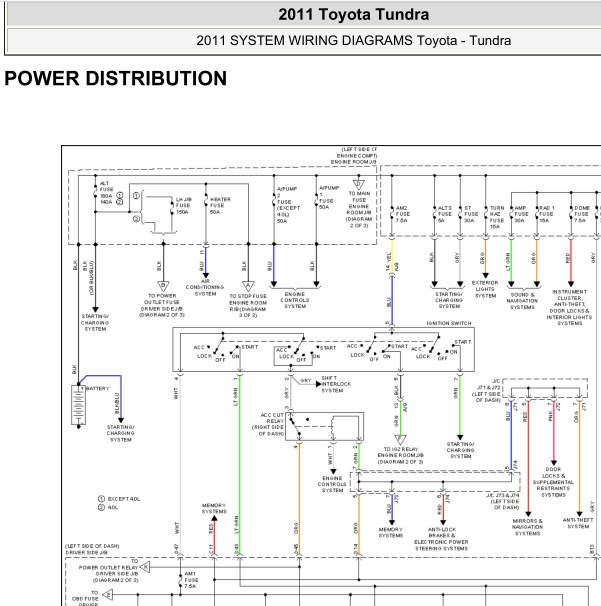Screen dimensions: 601x606
Task: Click the ALT S FUSE label
Action: click(x=444, y=214)
